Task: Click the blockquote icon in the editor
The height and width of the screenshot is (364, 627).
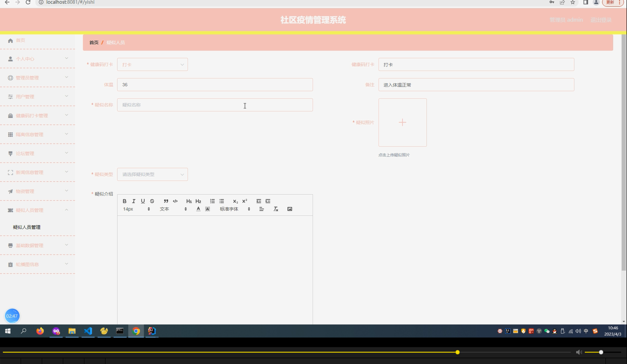Action: coord(166,201)
